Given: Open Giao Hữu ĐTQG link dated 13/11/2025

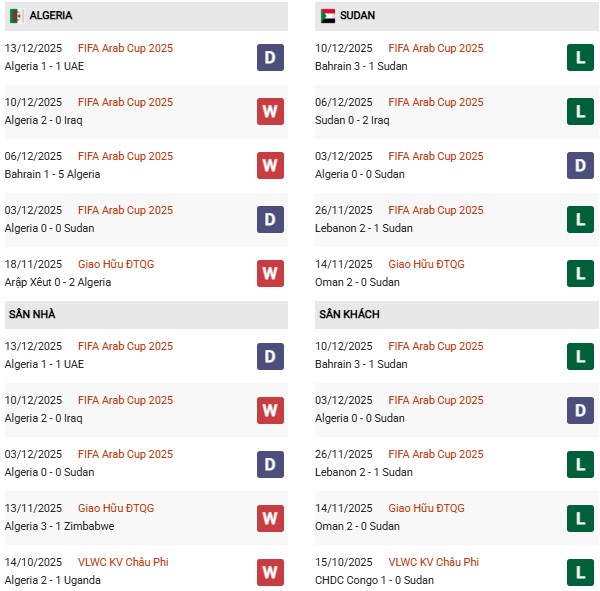Looking at the screenshot, I should click(x=116, y=508).
